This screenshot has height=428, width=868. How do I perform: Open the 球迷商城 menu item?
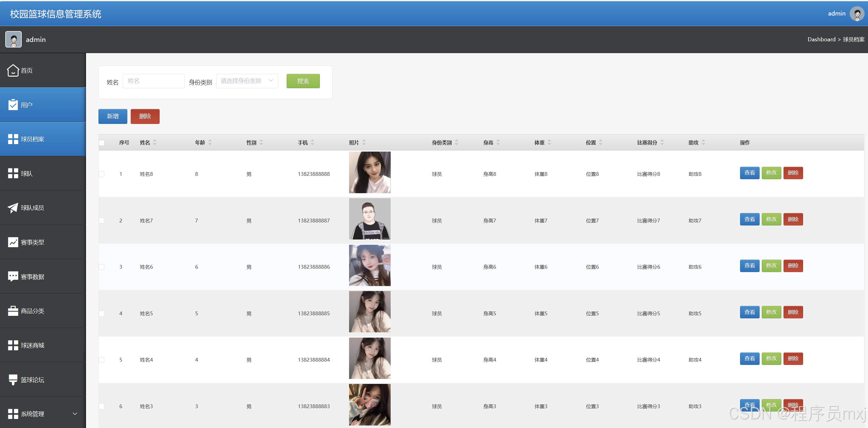(32, 345)
